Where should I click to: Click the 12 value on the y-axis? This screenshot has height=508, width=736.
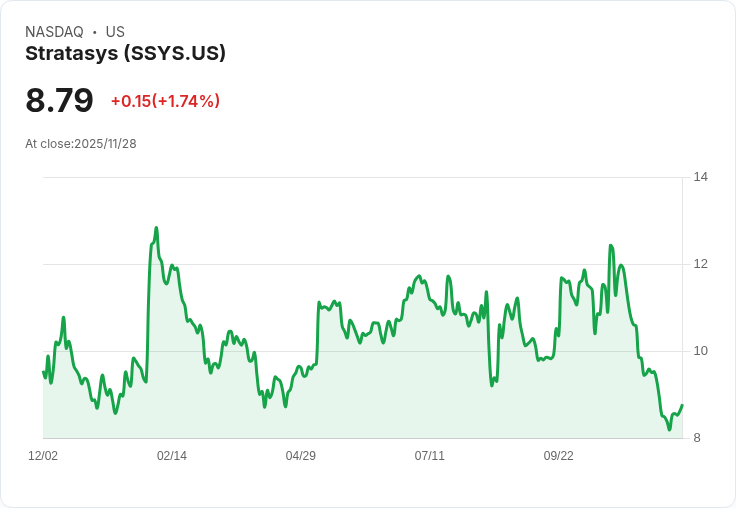tap(700, 264)
